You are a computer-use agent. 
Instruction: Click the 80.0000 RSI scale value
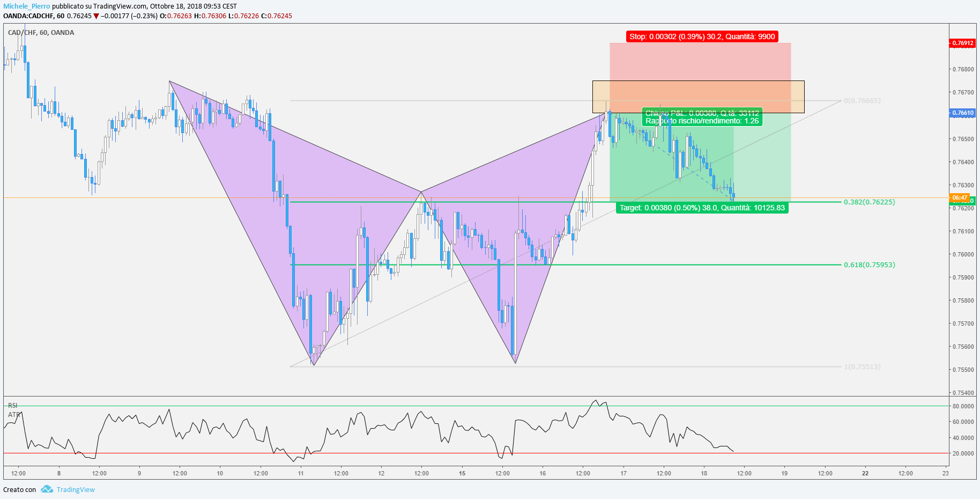tap(963, 406)
